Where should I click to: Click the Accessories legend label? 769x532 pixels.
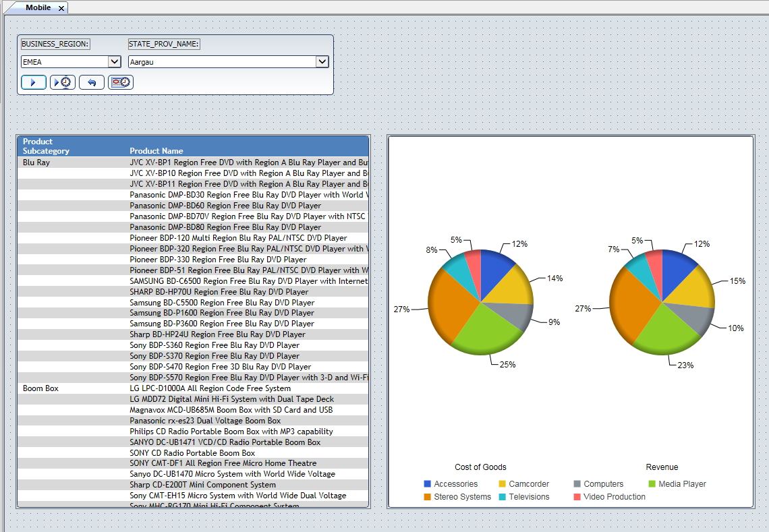[x=455, y=484]
